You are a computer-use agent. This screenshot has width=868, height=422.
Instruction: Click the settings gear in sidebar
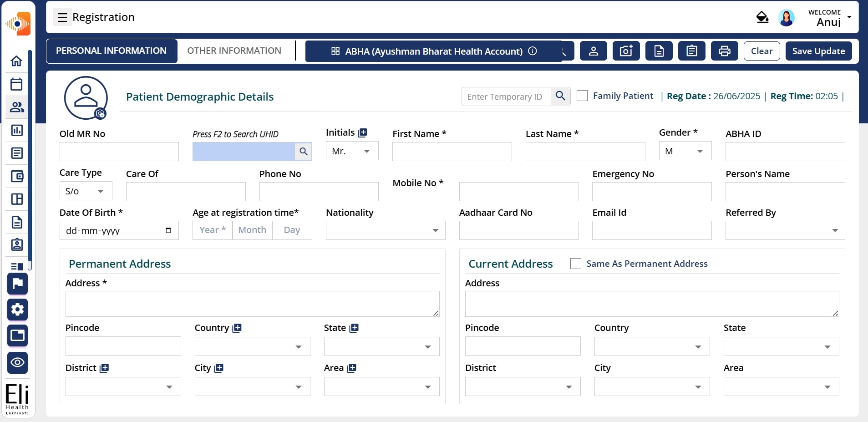click(x=17, y=310)
